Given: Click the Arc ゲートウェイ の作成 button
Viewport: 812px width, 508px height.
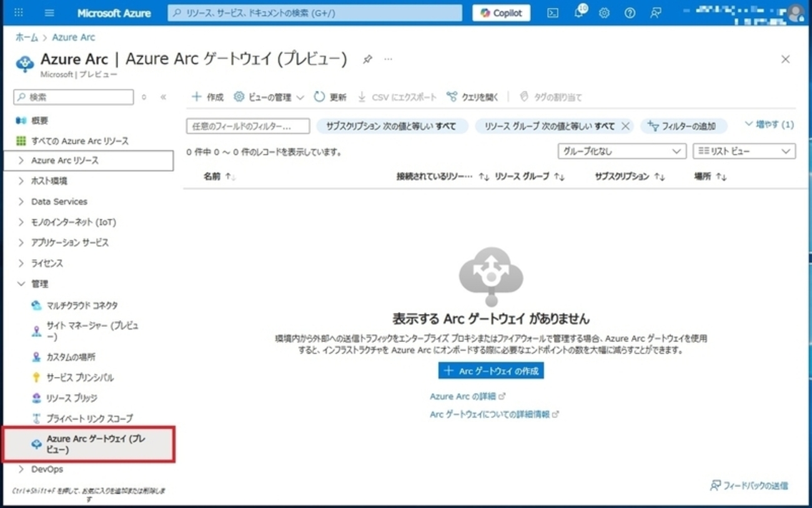Looking at the screenshot, I should tap(491, 371).
